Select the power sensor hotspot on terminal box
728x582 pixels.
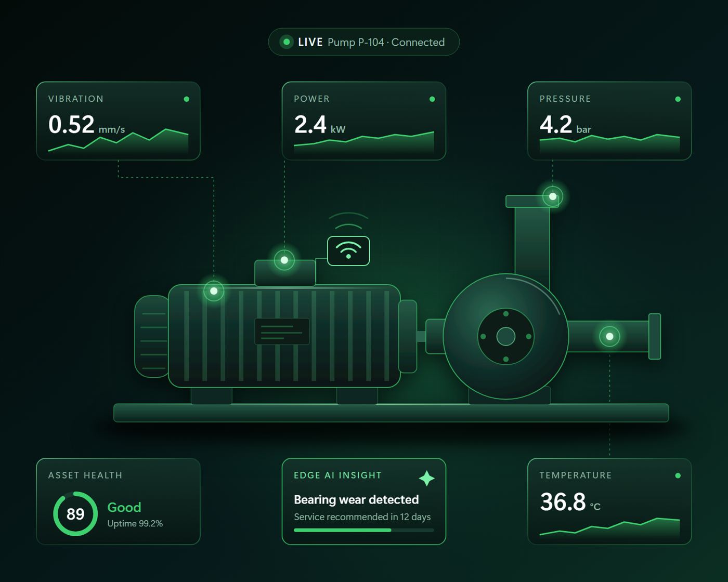click(284, 260)
